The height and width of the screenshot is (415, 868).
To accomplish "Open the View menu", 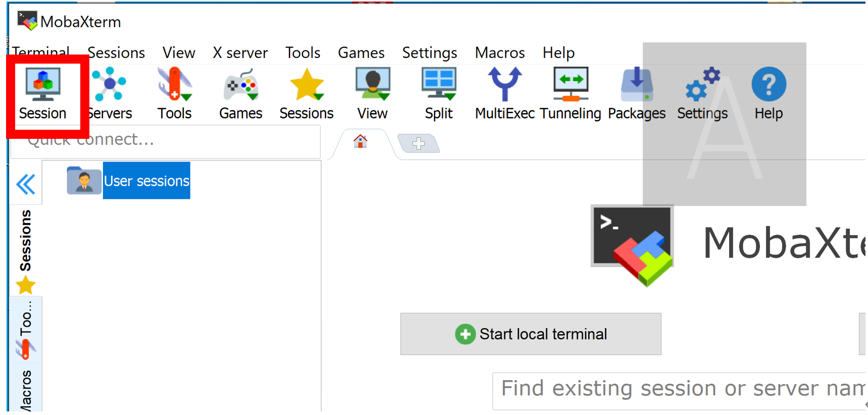I will click(179, 53).
